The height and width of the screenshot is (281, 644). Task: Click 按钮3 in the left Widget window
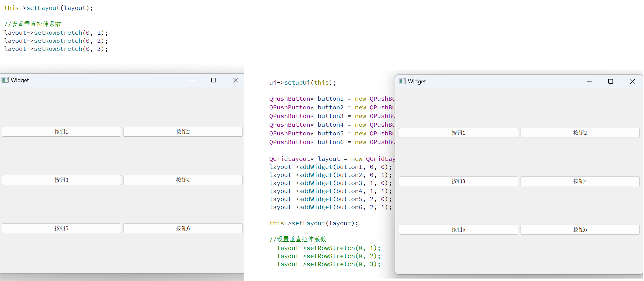(x=61, y=180)
